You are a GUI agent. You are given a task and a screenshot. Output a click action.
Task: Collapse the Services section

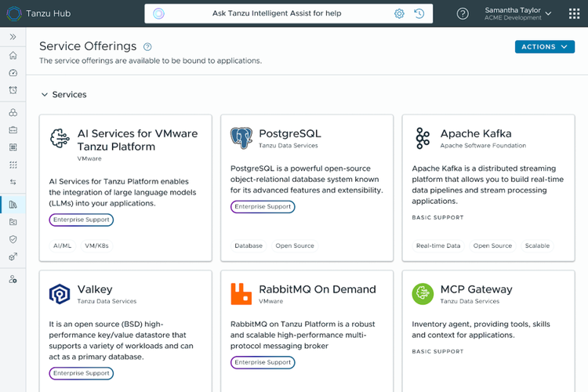[44, 95]
